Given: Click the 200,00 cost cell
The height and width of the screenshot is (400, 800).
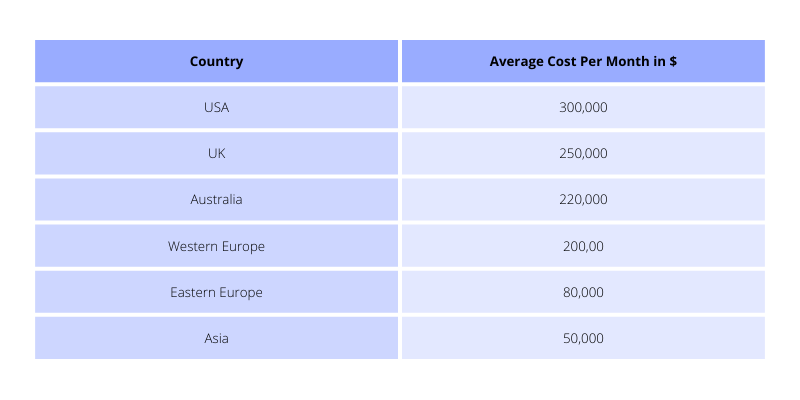Looking at the screenshot, I should coord(583,246).
